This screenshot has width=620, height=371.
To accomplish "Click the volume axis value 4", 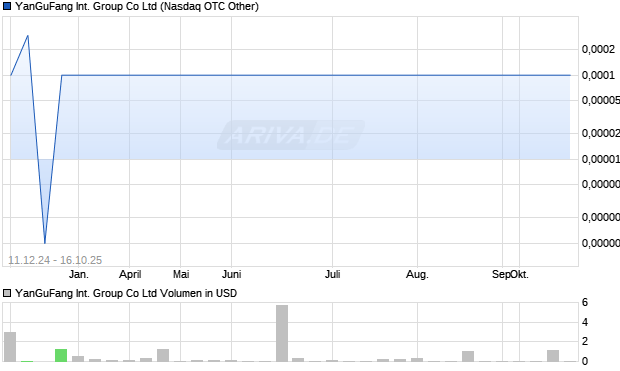I will point(585,322).
